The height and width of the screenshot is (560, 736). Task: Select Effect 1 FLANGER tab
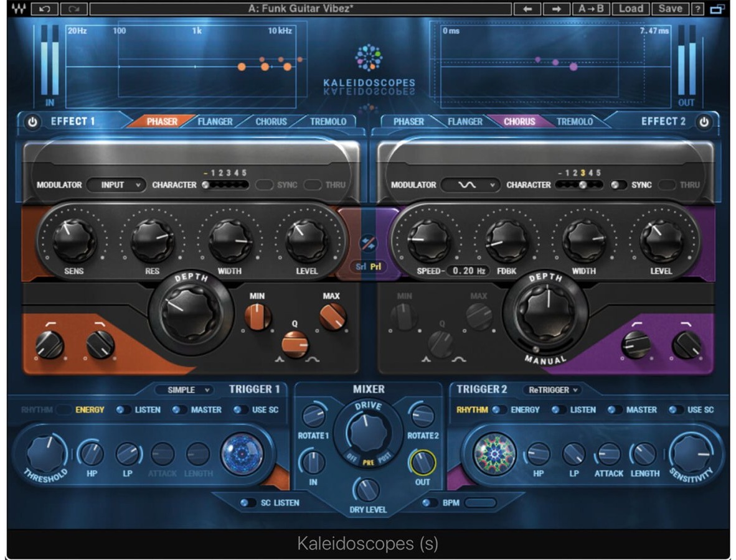point(215,121)
